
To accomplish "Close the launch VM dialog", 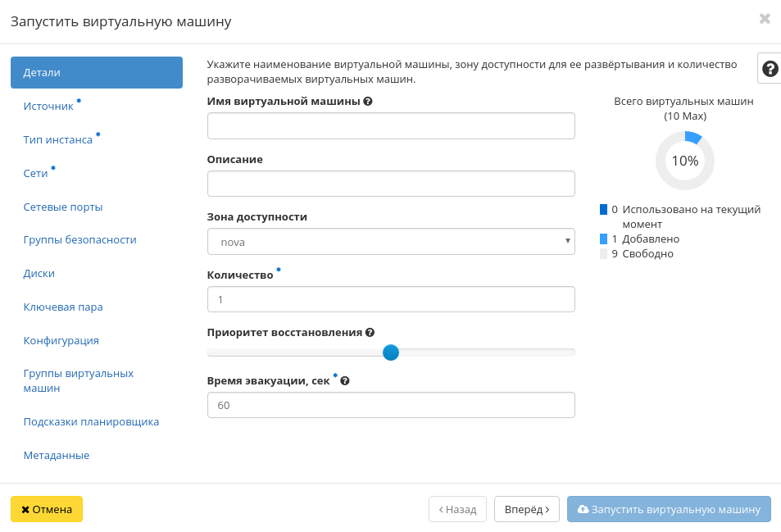I will [765, 19].
